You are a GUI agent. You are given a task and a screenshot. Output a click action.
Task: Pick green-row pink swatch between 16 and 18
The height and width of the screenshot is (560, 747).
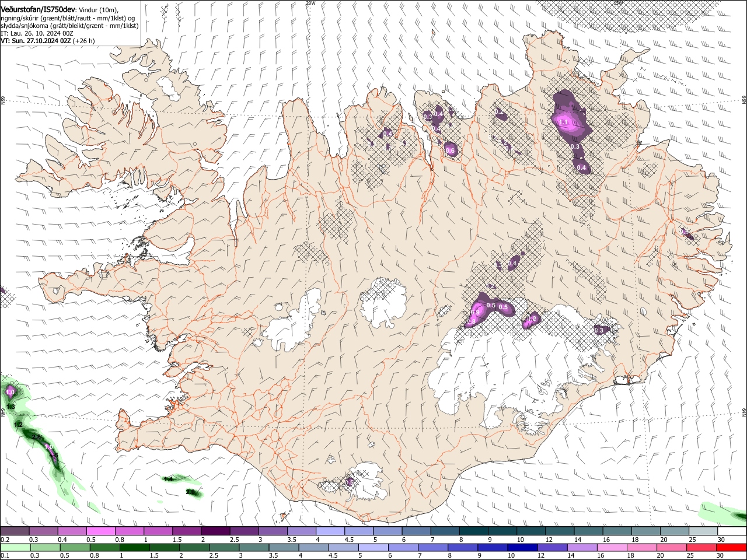tap(612, 547)
